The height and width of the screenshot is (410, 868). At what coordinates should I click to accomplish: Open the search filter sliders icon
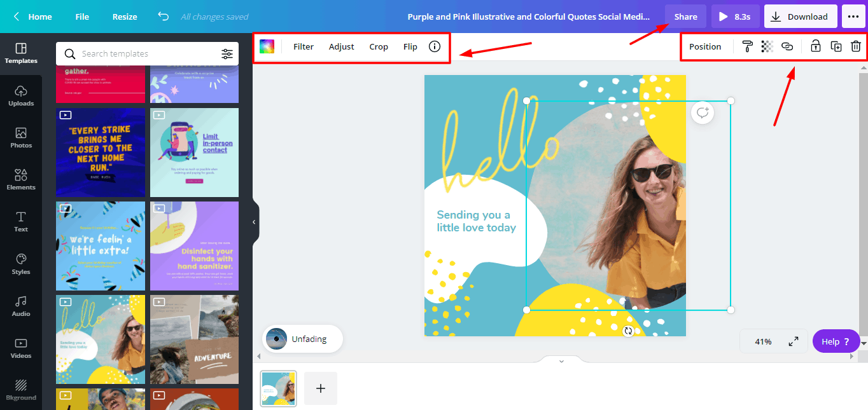pos(227,54)
